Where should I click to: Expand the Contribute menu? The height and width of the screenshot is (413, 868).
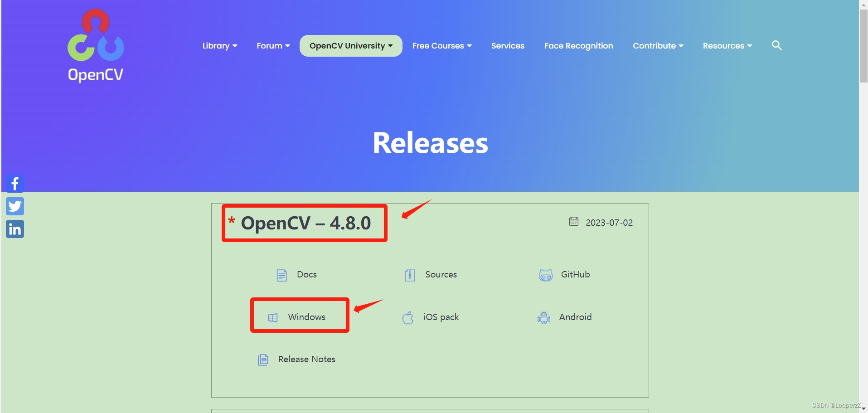tap(658, 45)
